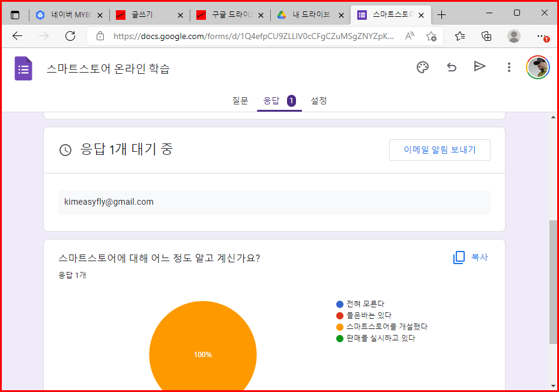Click the browser back arrow
This screenshot has height=392, width=559.
[x=17, y=36]
